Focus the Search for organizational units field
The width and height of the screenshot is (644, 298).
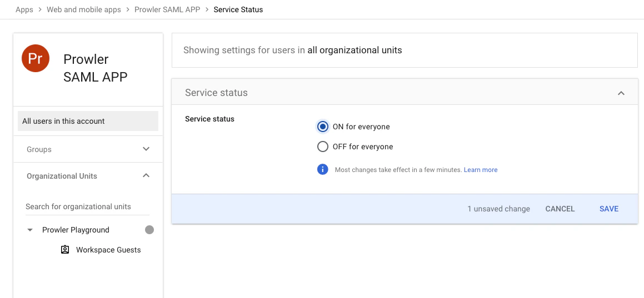point(87,206)
